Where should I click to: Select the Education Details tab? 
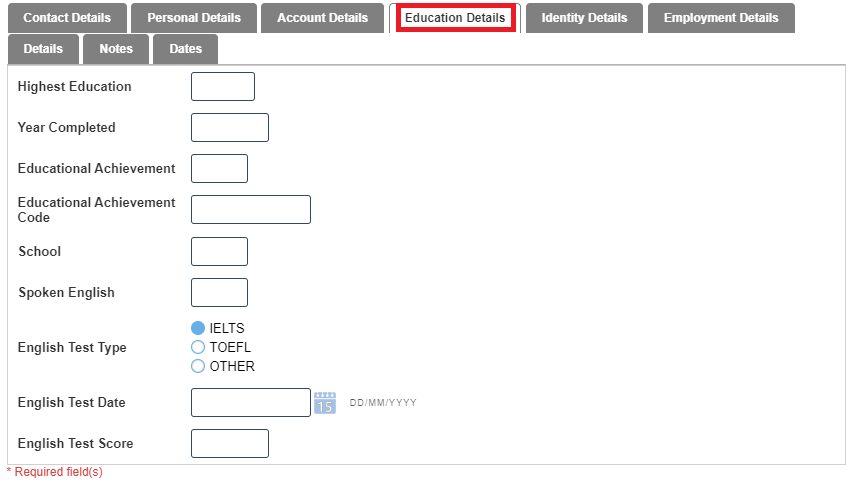pos(455,18)
